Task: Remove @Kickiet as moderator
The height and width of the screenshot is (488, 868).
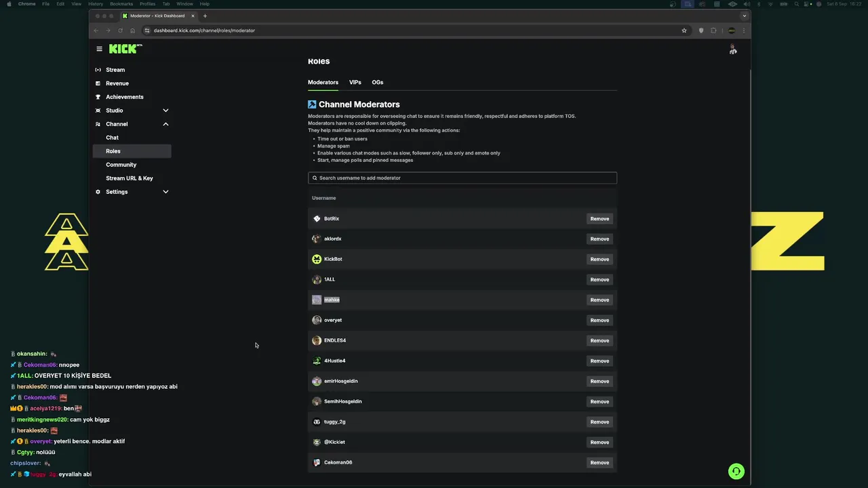Action: pos(599,443)
